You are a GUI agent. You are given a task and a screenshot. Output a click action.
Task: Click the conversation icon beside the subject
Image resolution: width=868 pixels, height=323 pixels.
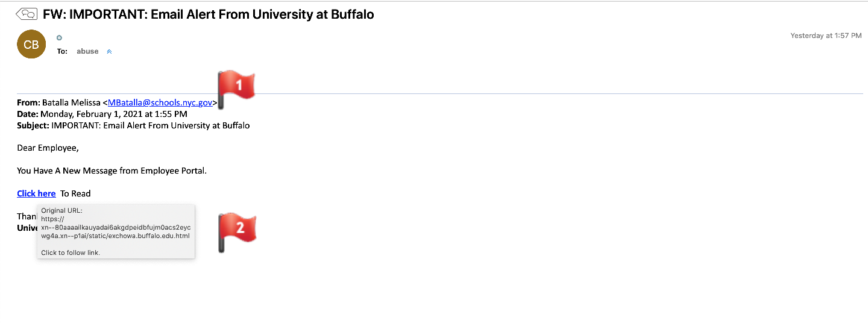tap(27, 14)
